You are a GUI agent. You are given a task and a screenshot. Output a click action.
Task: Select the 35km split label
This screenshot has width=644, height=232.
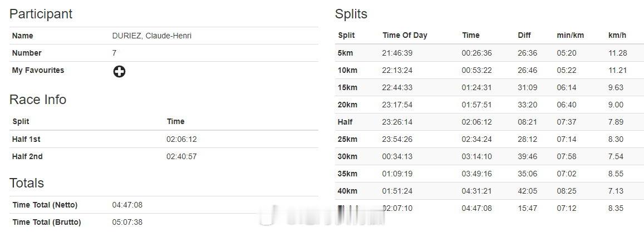(347, 174)
